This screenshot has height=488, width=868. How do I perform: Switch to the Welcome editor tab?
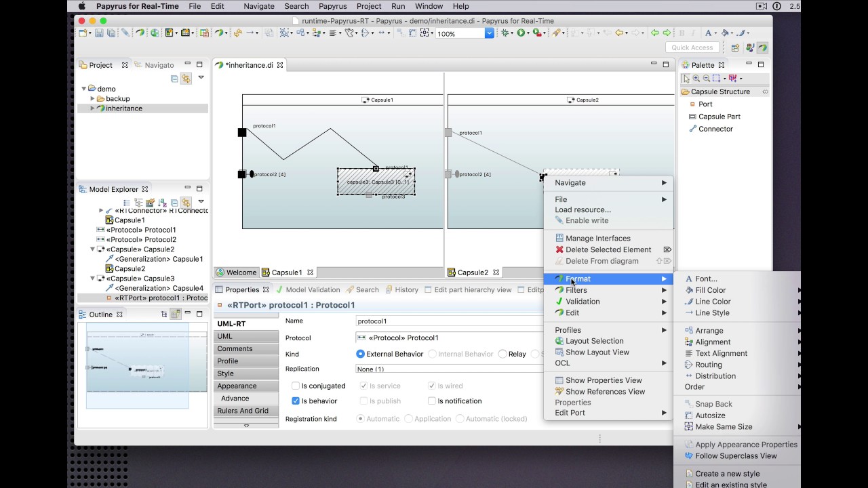[x=236, y=272]
